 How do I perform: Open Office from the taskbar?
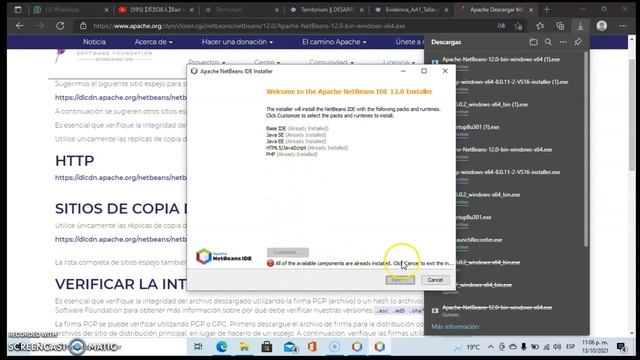(312, 347)
